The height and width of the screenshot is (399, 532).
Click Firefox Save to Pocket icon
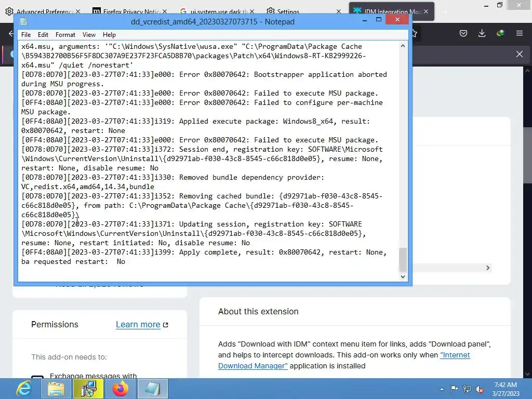463,33
